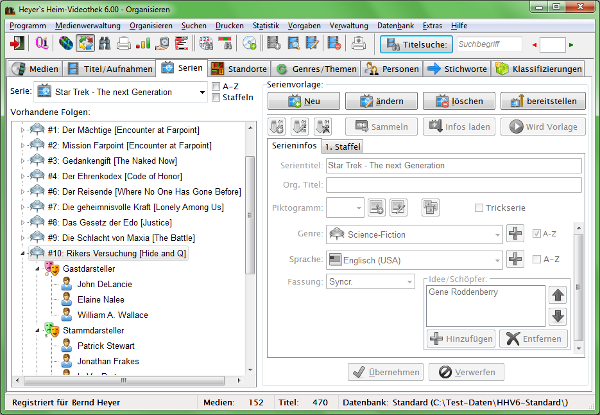
Task: Click the episode list vertical scrollbar
Action: tap(253, 250)
